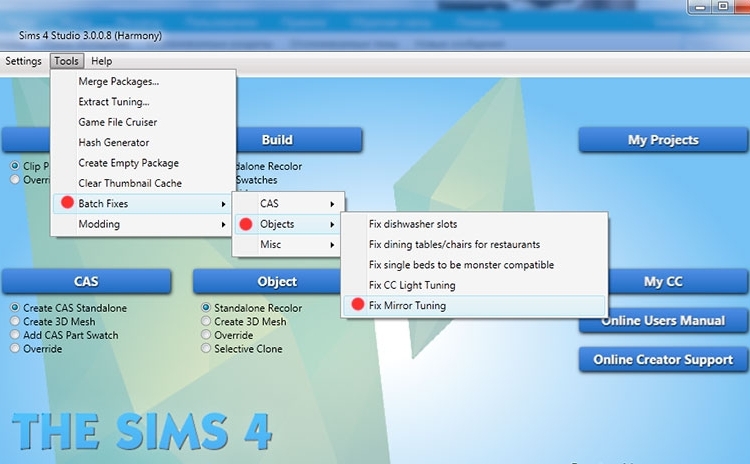750x464 pixels.
Task: Open the Help menu
Action: (101, 61)
